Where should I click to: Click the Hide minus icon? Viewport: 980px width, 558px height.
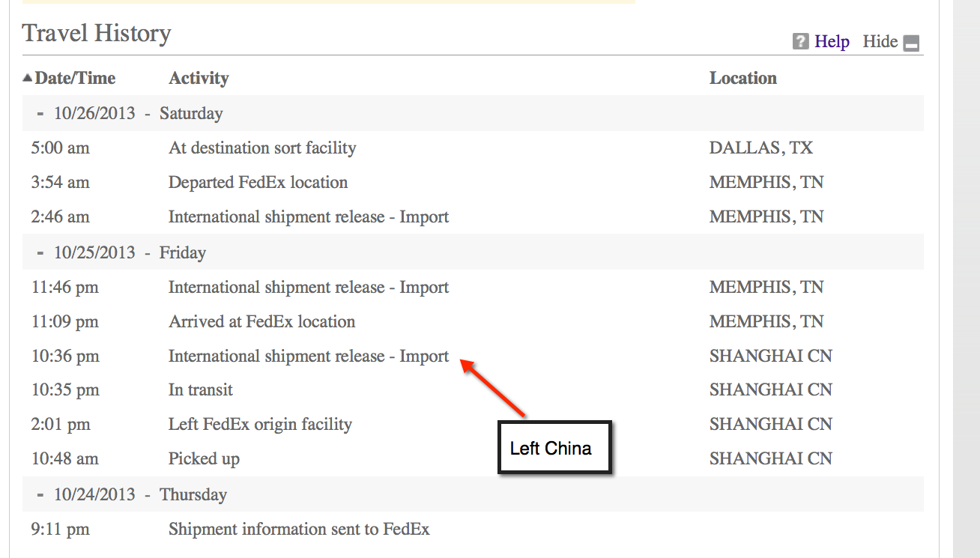(x=911, y=43)
